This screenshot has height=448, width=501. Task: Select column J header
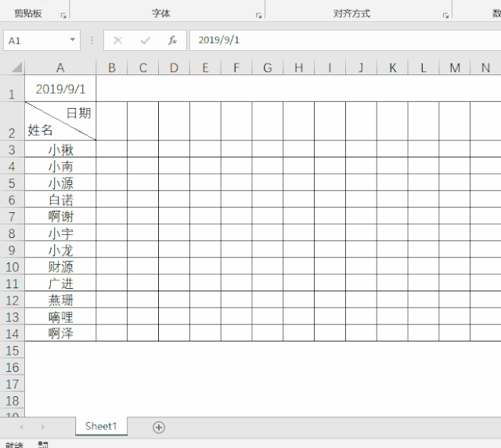coord(361,68)
